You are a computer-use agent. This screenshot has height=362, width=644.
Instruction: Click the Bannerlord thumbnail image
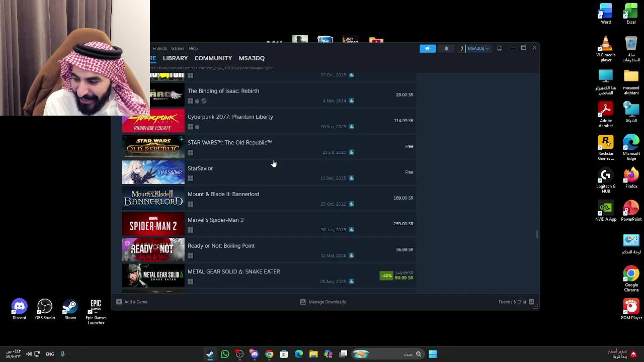click(153, 198)
